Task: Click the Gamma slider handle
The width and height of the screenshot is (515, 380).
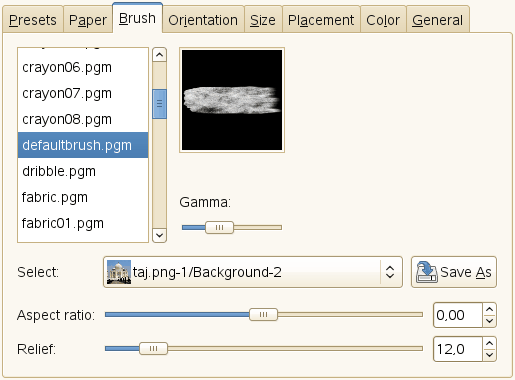Action: 219,228
